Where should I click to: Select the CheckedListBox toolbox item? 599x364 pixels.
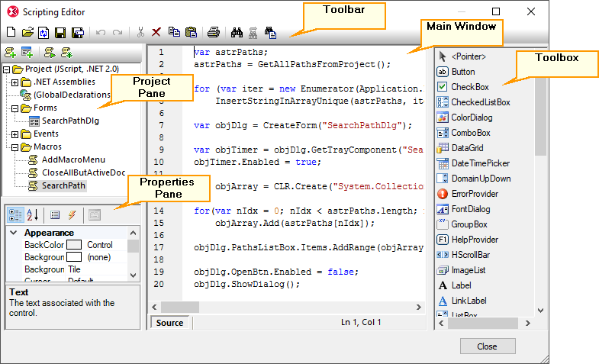(x=480, y=102)
